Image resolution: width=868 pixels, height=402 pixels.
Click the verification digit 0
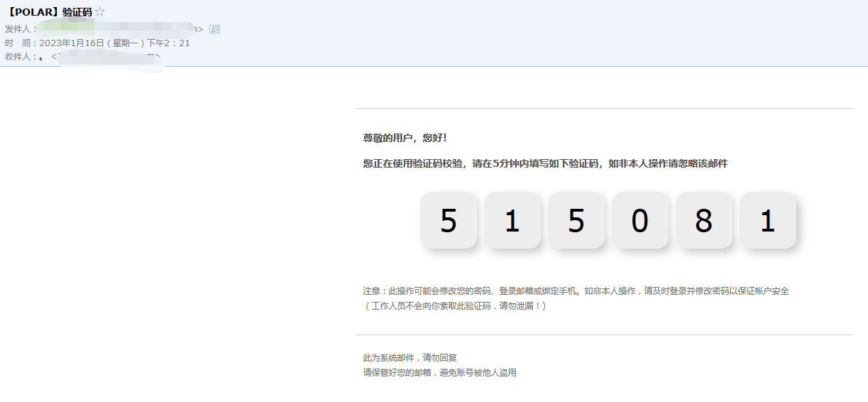(640, 220)
